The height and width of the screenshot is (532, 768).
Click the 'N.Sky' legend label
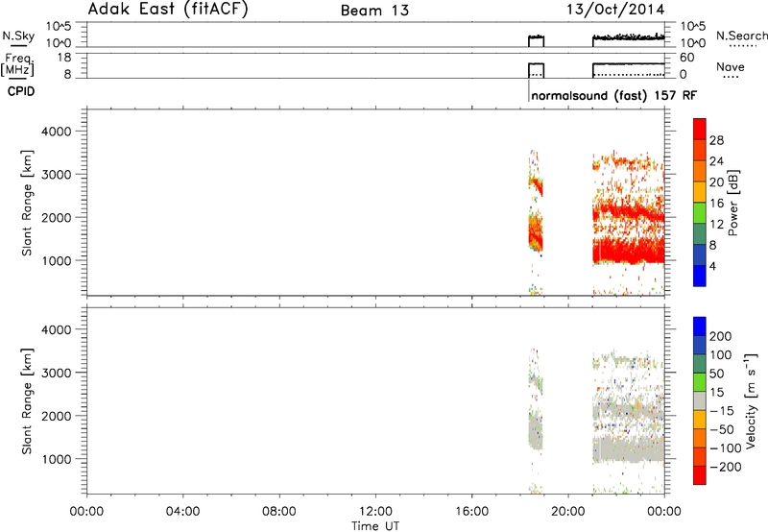click(x=18, y=36)
